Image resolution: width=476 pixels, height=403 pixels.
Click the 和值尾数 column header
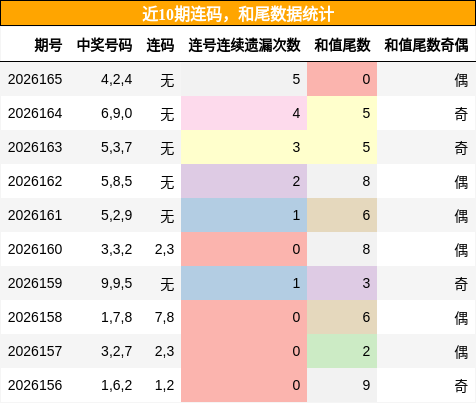coord(342,45)
